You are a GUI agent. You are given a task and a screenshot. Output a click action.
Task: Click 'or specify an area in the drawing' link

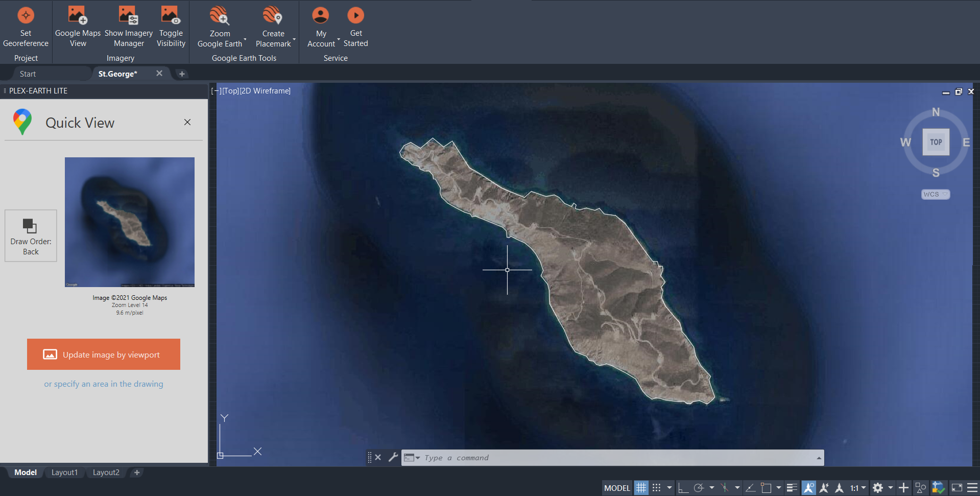click(x=104, y=384)
